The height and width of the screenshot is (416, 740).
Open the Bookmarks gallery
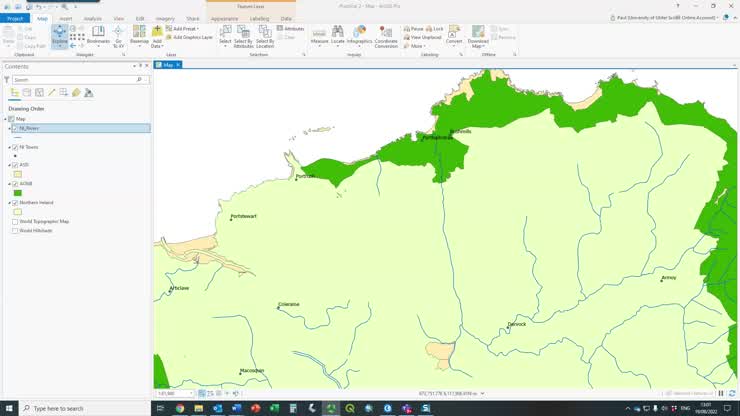pyautogui.click(x=98, y=36)
